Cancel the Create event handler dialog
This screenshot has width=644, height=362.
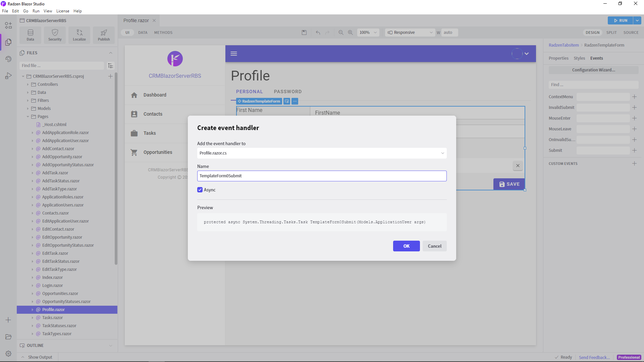click(x=435, y=246)
